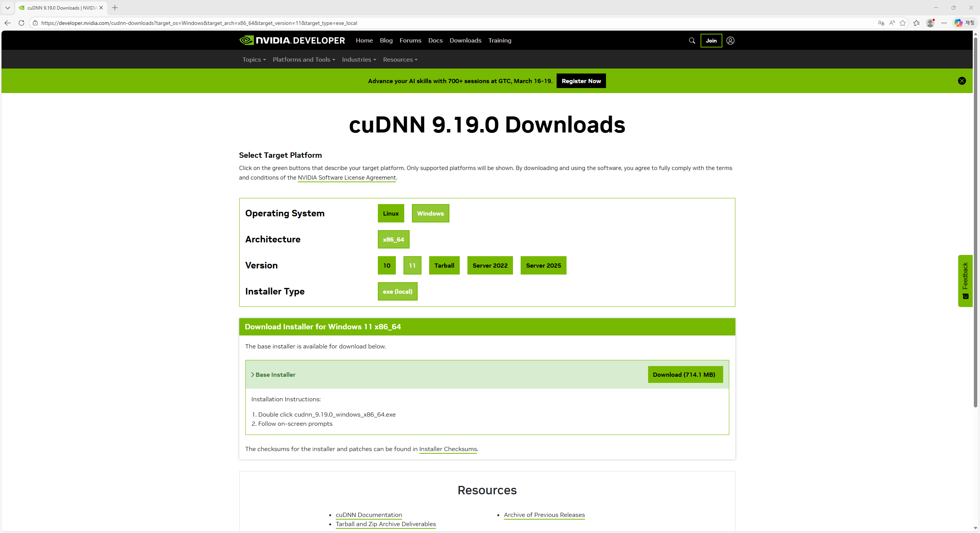Refresh the page
Viewport: 980px width, 533px height.
[21, 23]
